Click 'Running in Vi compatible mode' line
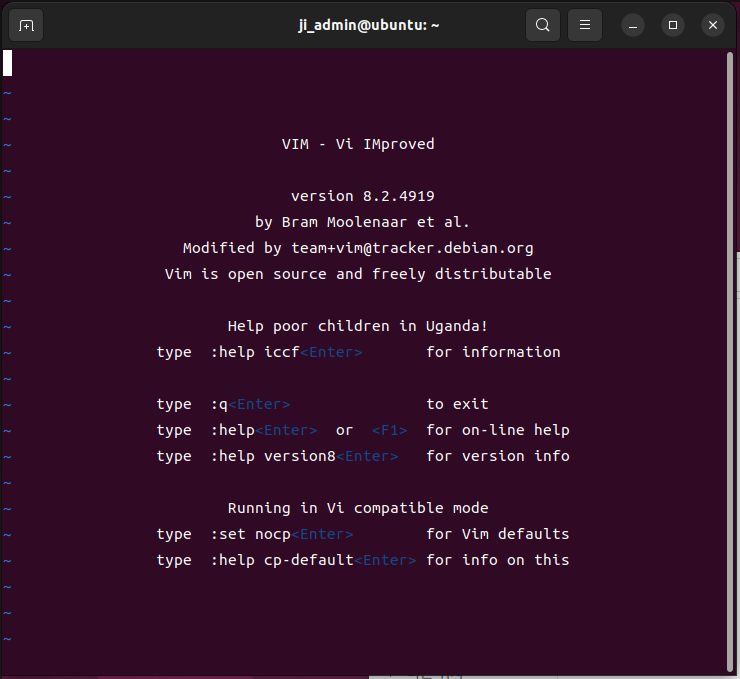 coord(358,508)
